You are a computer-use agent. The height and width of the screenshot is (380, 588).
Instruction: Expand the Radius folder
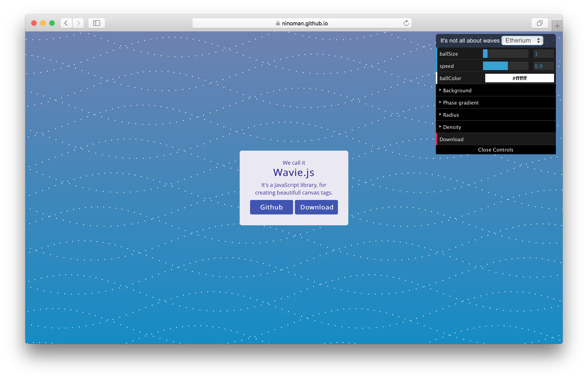point(451,115)
